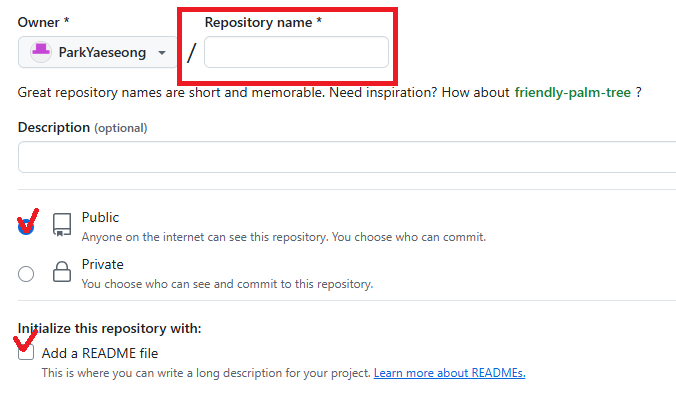
Task: Open the Learn more about READMEs link
Action: click(449, 373)
